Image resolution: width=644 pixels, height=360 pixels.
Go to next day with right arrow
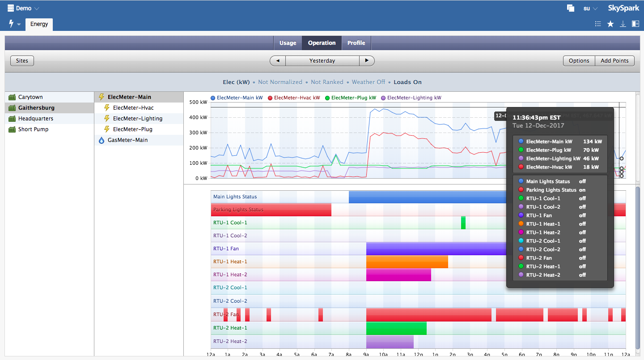point(367,61)
